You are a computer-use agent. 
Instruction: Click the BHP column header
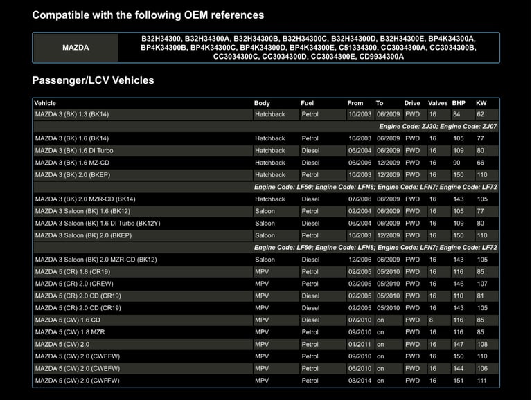click(459, 103)
